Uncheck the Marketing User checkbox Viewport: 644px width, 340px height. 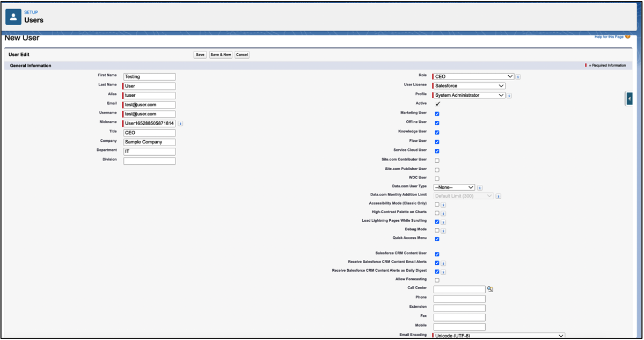pyautogui.click(x=437, y=114)
